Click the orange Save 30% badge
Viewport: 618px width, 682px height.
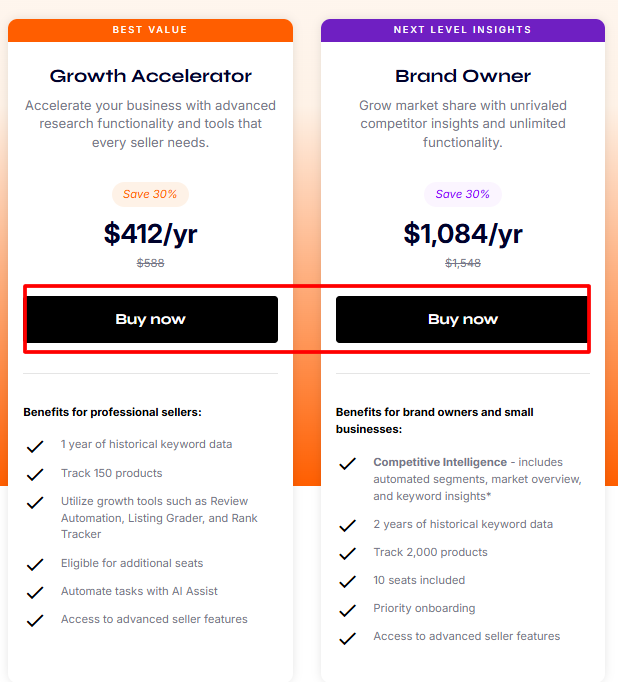click(151, 194)
